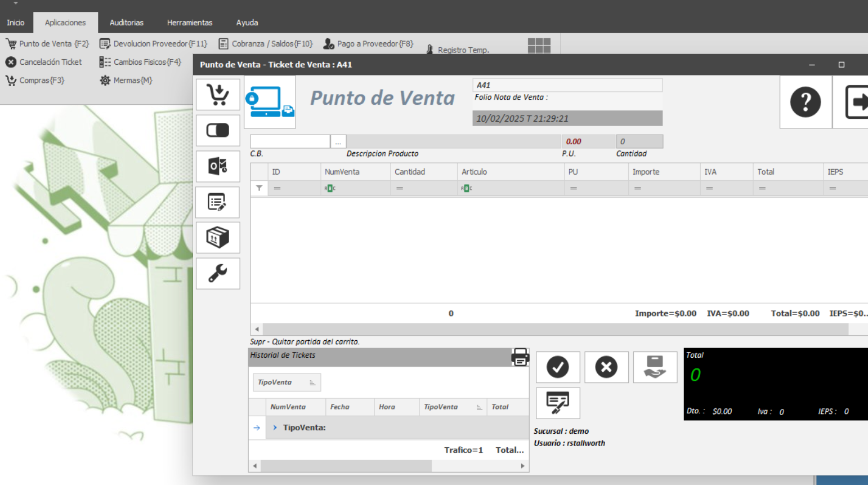Screen dimensions: 868x485
Task: Cancel the ticket using the X icon
Action: pos(606,367)
